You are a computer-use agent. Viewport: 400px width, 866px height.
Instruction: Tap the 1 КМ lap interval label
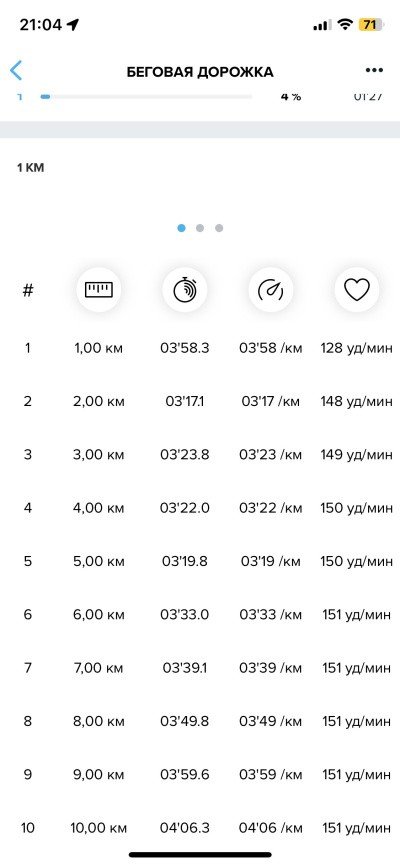coord(30,168)
